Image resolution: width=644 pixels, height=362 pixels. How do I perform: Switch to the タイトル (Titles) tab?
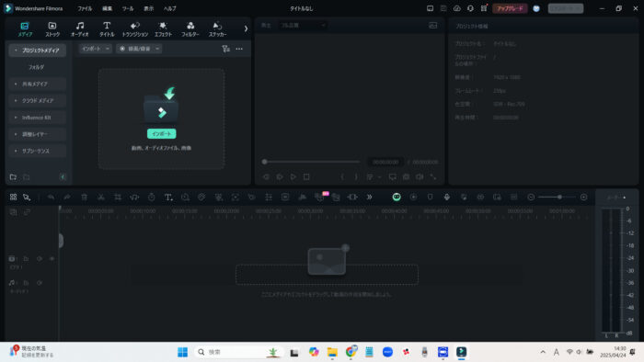pyautogui.click(x=107, y=29)
